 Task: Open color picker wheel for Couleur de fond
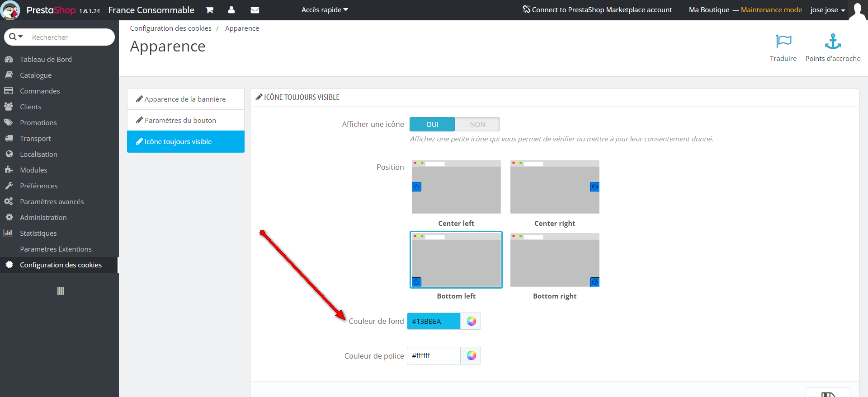[471, 321]
